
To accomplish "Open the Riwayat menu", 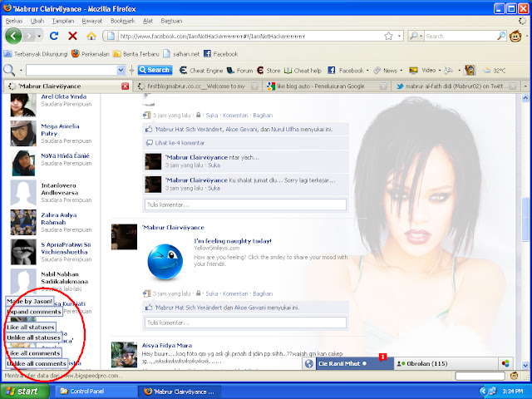I will 92,21.
